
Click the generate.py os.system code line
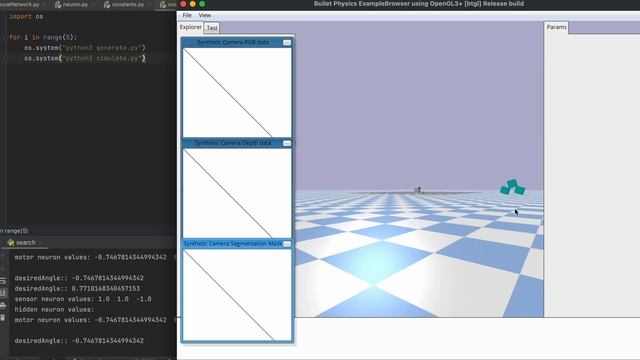pyautogui.click(x=84, y=48)
